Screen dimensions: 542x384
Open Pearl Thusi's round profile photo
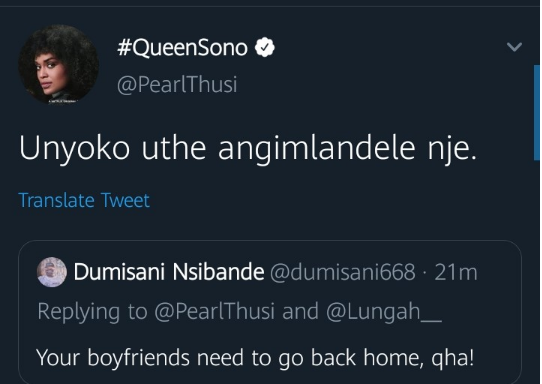(x=58, y=64)
